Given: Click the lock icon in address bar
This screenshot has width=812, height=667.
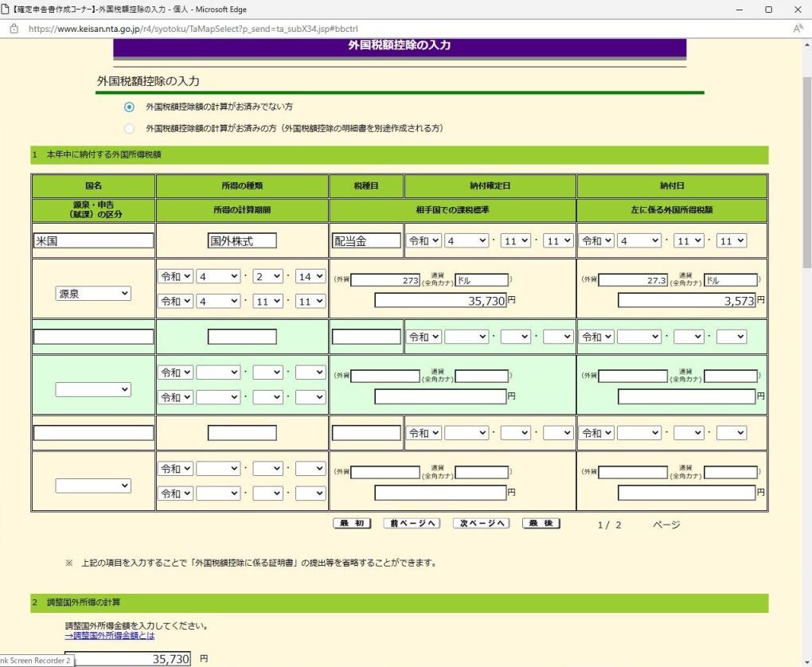Looking at the screenshot, I should [14, 29].
